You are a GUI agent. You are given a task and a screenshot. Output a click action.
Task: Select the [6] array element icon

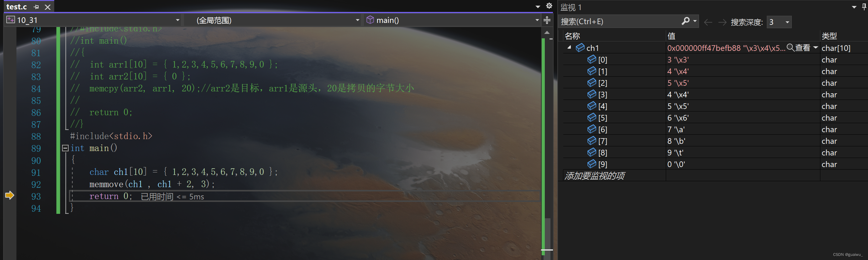pos(591,129)
